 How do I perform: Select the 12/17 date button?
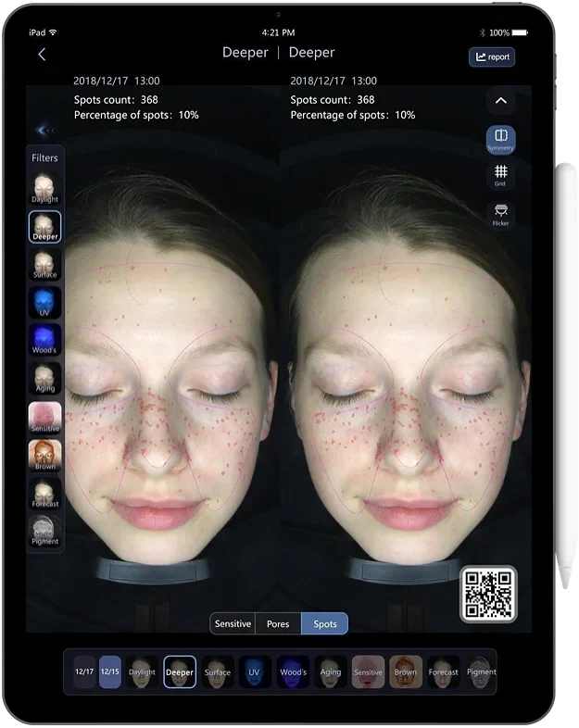point(84,672)
